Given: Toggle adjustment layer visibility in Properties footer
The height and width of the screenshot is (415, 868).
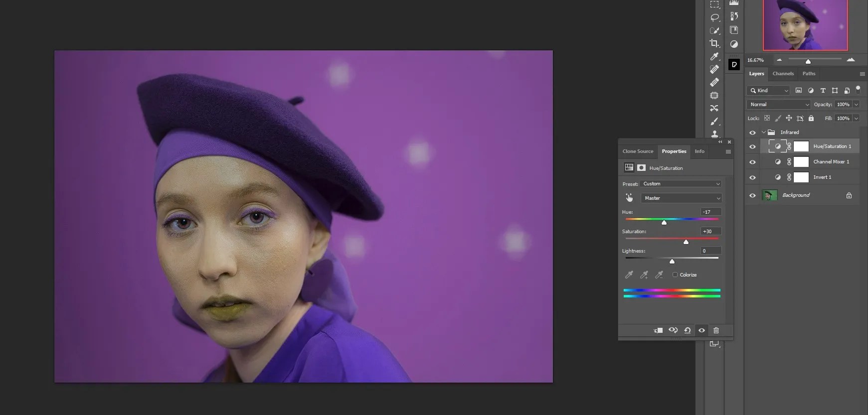Looking at the screenshot, I should [x=701, y=330].
